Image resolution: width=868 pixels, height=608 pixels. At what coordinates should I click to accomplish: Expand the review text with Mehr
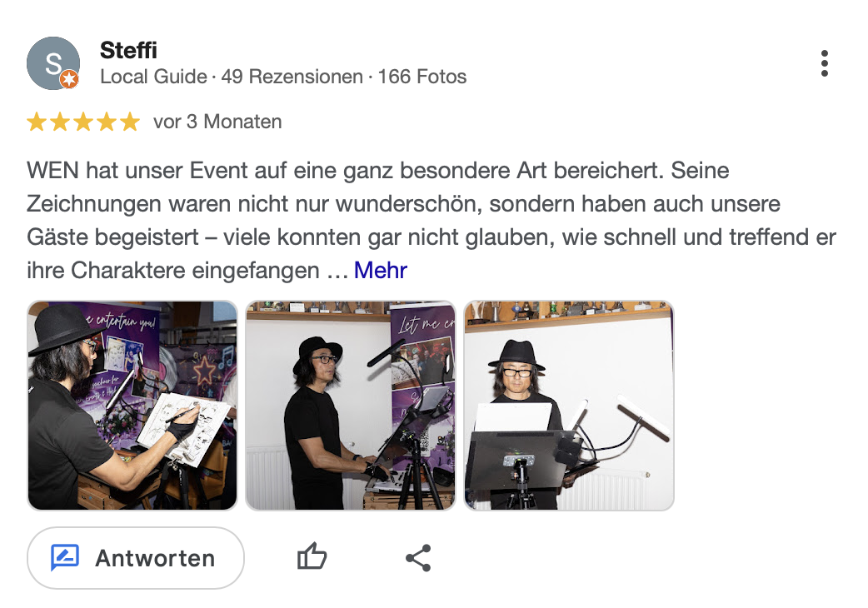pyautogui.click(x=381, y=271)
